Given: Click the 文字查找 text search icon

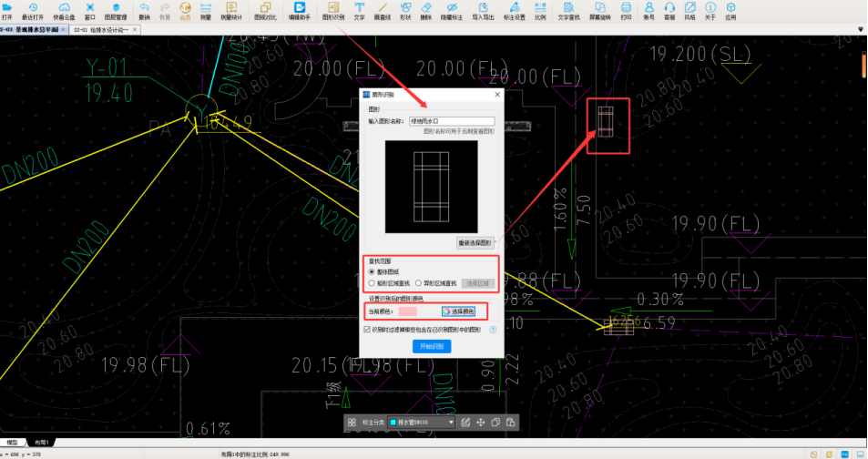Looking at the screenshot, I should [x=568, y=11].
